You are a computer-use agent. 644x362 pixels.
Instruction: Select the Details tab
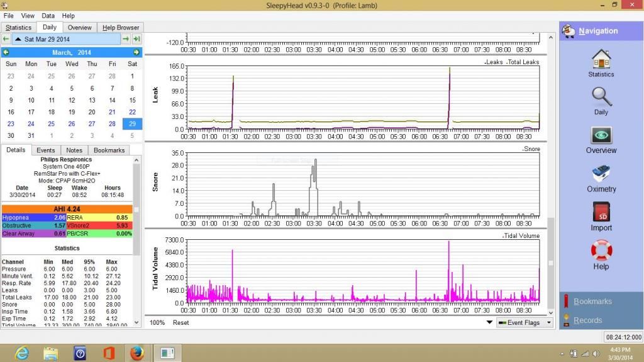[x=16, y=150]
